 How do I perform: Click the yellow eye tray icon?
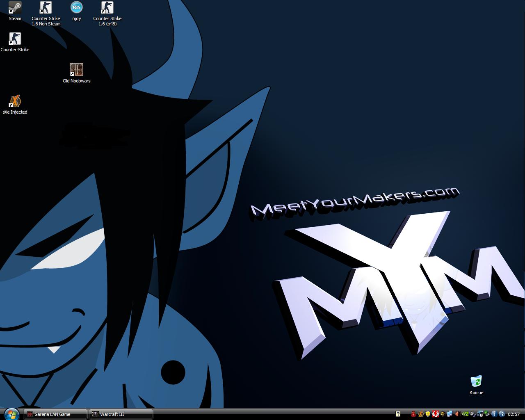pos(443,414)
